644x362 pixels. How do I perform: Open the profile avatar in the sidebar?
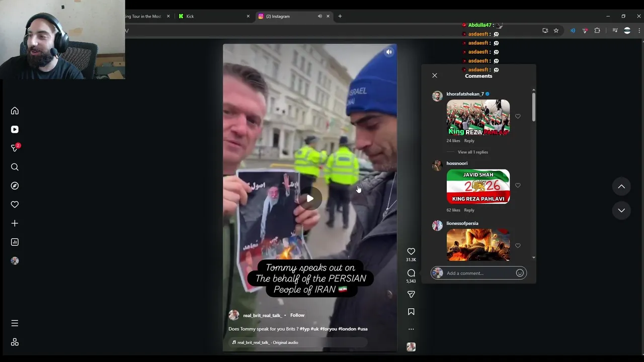click(x=15, y=260)
